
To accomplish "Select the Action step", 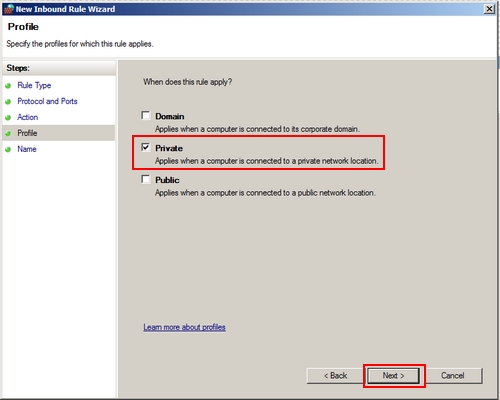I will (28, 117).
